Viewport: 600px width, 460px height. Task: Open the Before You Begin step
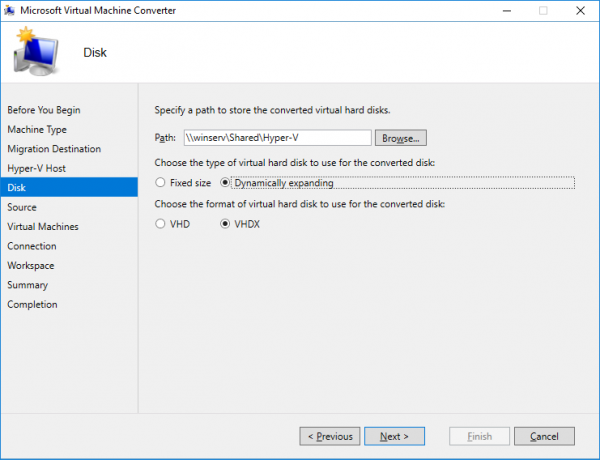tap(44, 110)
